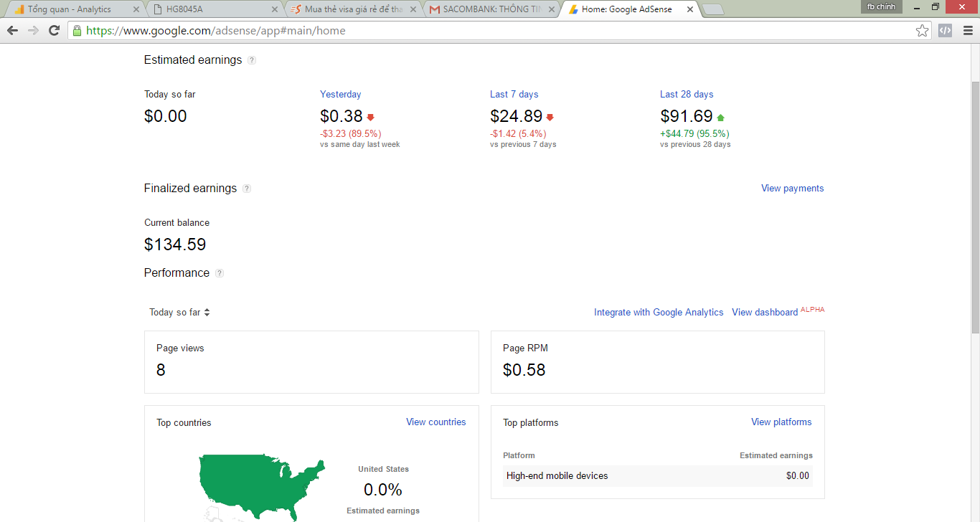Open a new browser tab
980x522 pixels.
713,9
